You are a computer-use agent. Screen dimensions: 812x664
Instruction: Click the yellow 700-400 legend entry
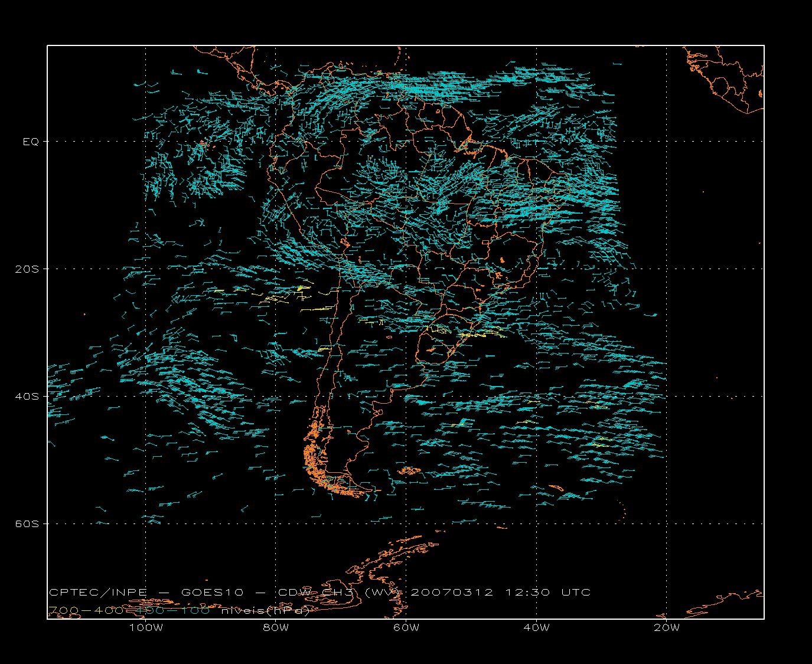pyautogui.click(x=86, y=610)
